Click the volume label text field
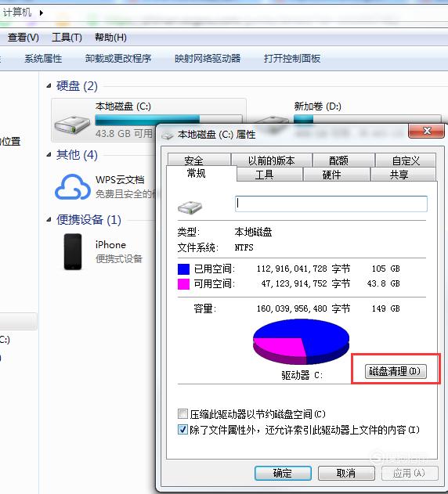 pos(331,204)
